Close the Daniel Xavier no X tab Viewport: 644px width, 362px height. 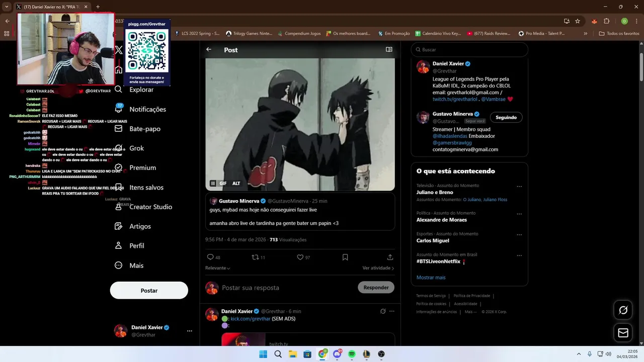tap(86, 7)
